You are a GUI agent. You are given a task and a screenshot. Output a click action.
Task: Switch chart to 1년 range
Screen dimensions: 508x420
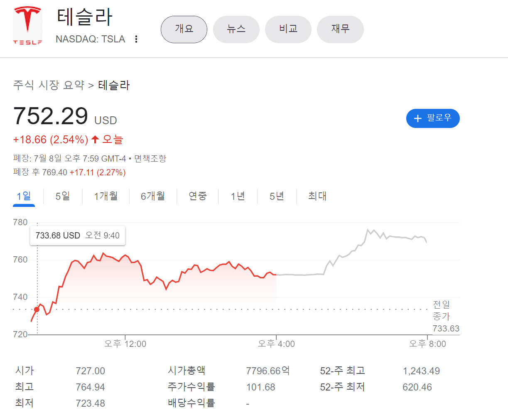[238, 196]
